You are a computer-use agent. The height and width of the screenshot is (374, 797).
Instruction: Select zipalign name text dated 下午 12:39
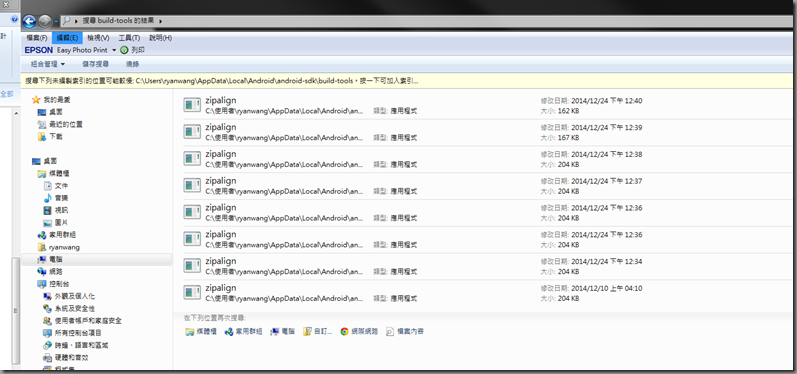pyautogui.click(x=221, y=127)
